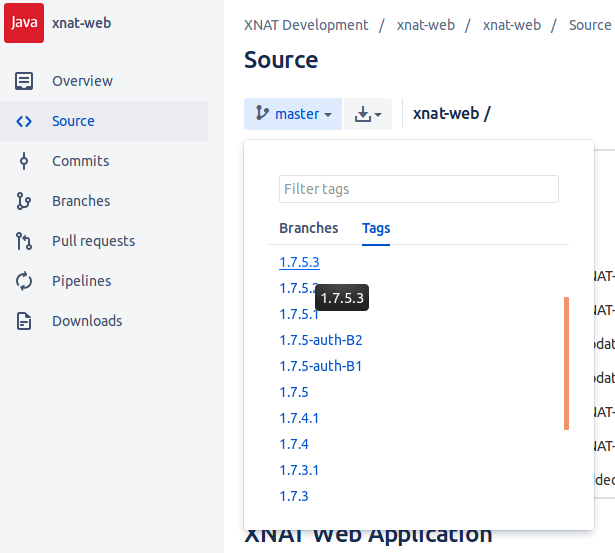The image size is (615, 553).
Task: Switch to the Branches tab
Action: click(x=308, y=228)
